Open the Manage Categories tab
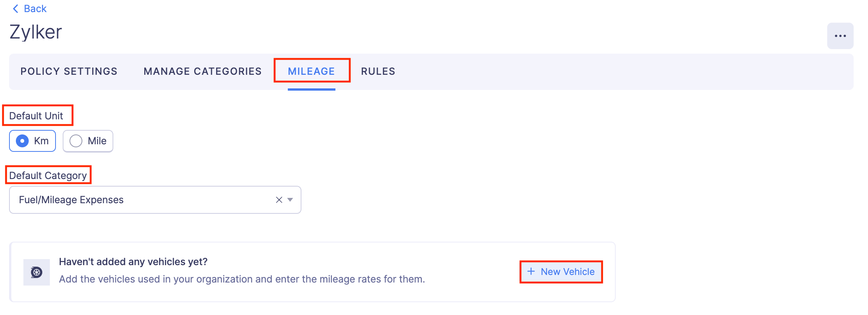 202,71
